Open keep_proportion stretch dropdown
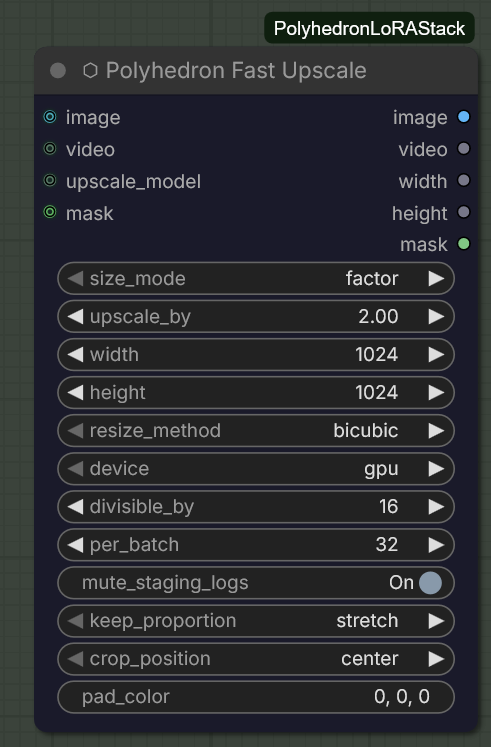Image resolution: width=491 pixels, height=747 pixels. click(x=256, y=621)
